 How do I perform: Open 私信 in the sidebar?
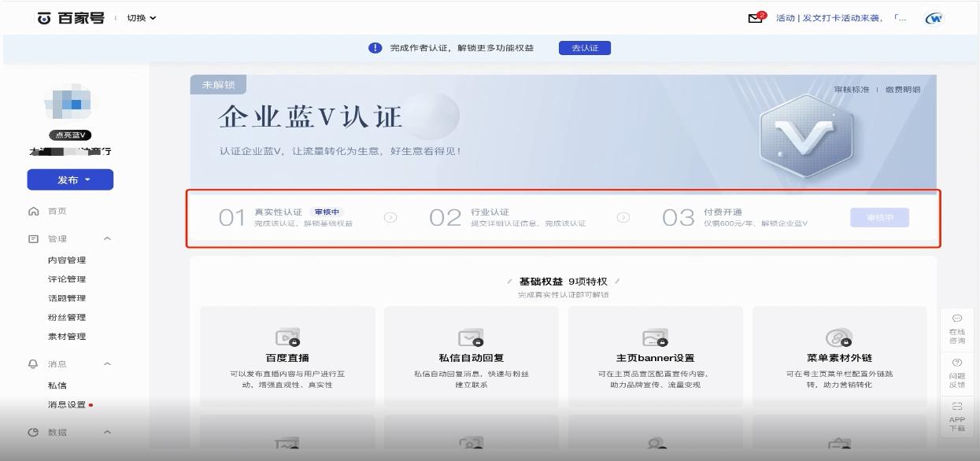point(57,385)
